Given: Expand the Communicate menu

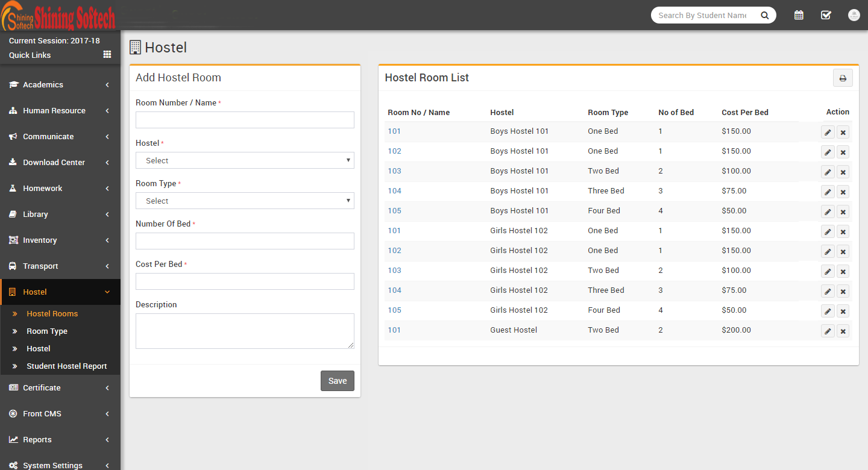Looking at the screenshot, I should pos(60,136).
